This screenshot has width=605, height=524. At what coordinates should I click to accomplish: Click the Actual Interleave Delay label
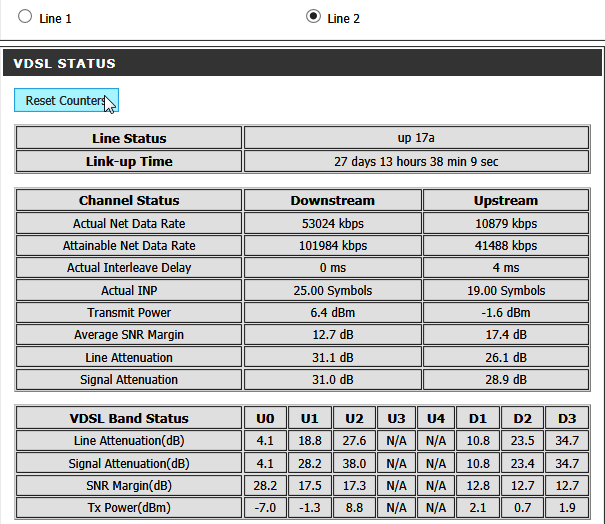[x=129, y=267]
